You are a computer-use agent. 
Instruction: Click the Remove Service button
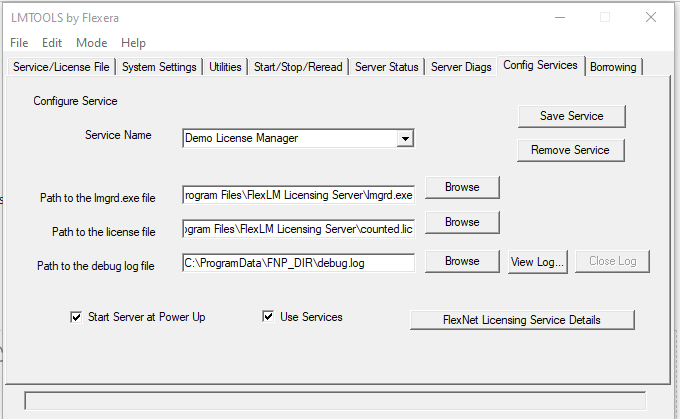point(571,150)
